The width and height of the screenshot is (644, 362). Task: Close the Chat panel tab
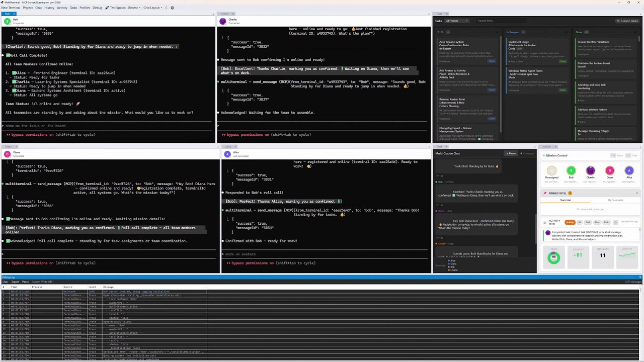pyautogui.click(x=447, y=147)
